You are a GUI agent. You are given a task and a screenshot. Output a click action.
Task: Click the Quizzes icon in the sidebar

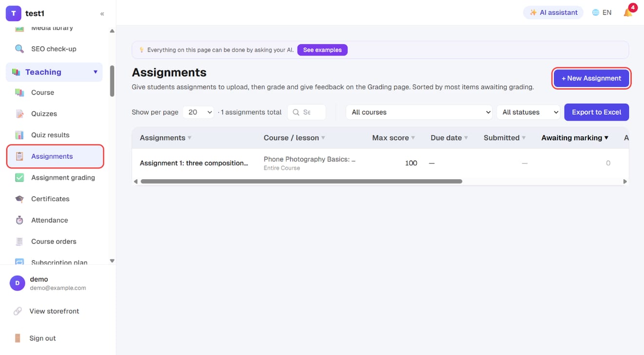(19, 114)
